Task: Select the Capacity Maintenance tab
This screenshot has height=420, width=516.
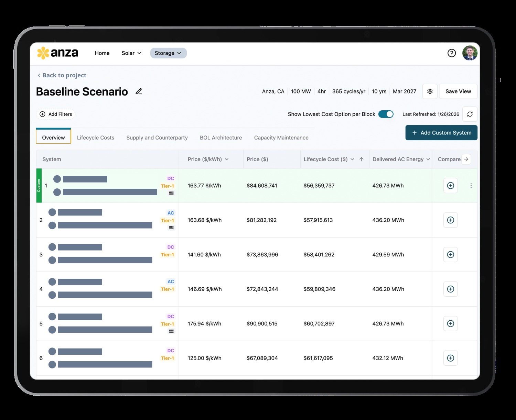Action: (281, 137)
